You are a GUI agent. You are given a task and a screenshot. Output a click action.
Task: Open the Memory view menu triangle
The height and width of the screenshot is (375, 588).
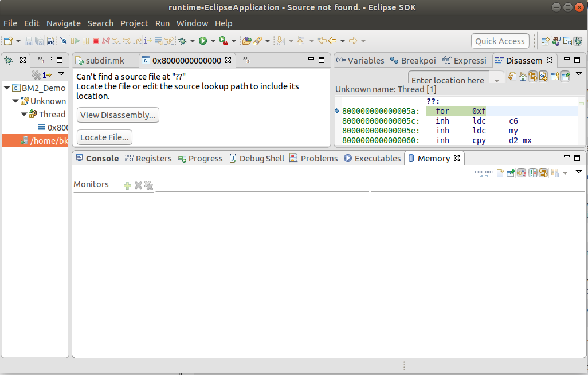tap(579, 172)
